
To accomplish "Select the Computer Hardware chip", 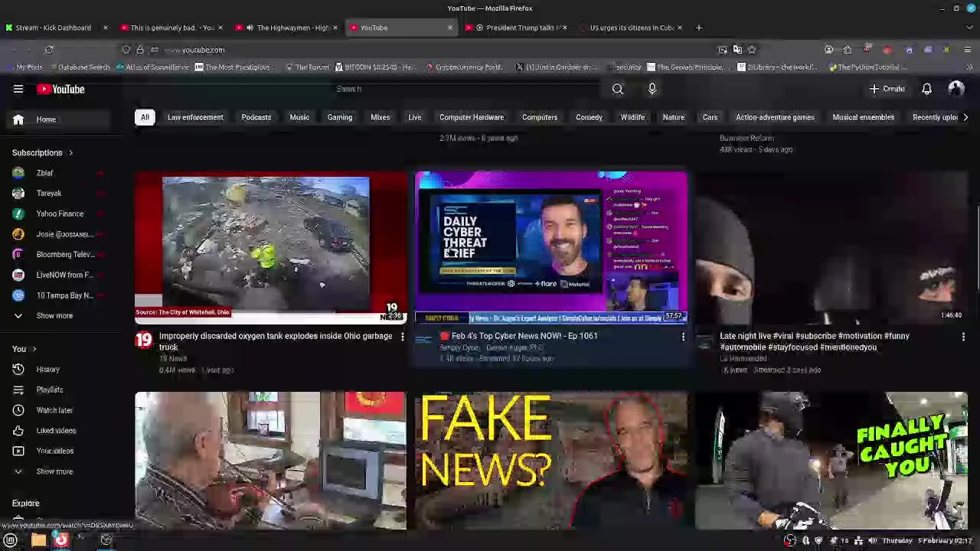I will [472, 117].
